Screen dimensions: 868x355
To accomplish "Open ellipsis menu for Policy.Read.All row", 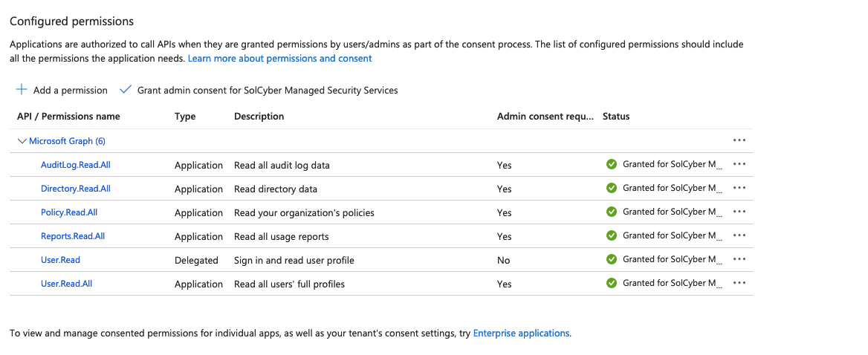I will tap(739, 212).
